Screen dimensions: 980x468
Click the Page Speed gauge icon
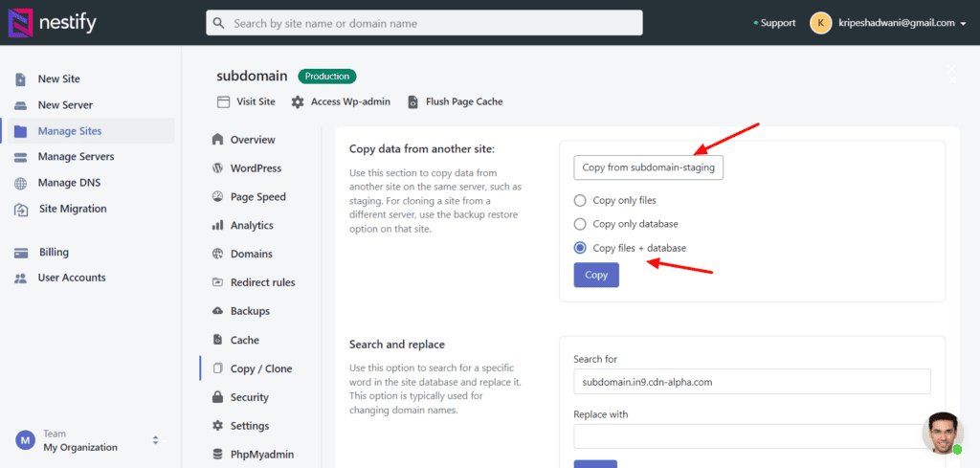tap(217, 196)
